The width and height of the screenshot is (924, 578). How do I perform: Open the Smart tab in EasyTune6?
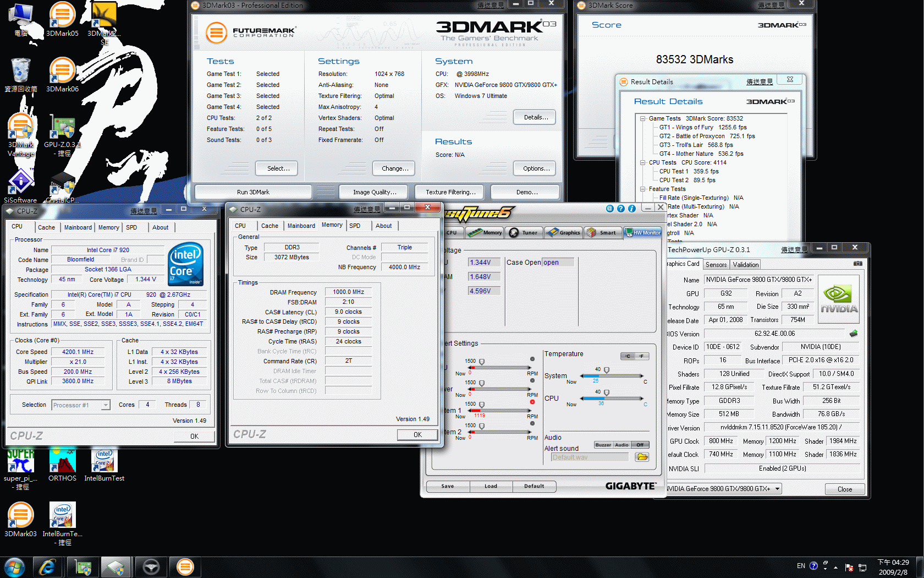pos(603,233)
